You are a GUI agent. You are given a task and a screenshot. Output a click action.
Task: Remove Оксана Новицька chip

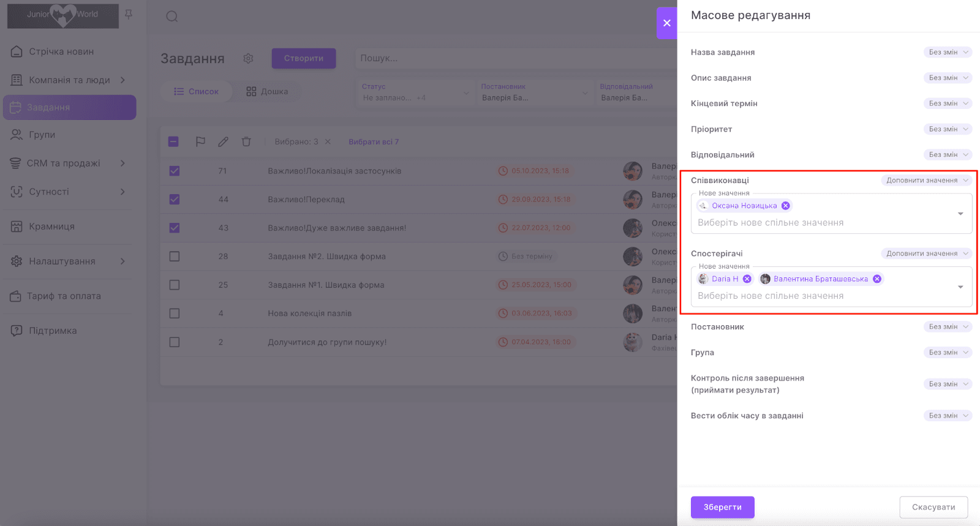785,206
